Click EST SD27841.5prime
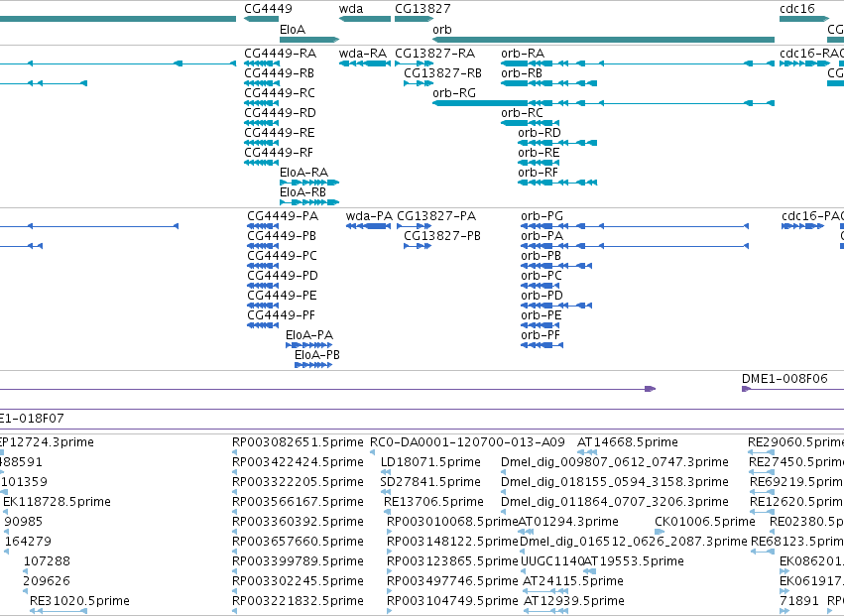The height and width of the screenshot is (616, 844). coord(430,482)
